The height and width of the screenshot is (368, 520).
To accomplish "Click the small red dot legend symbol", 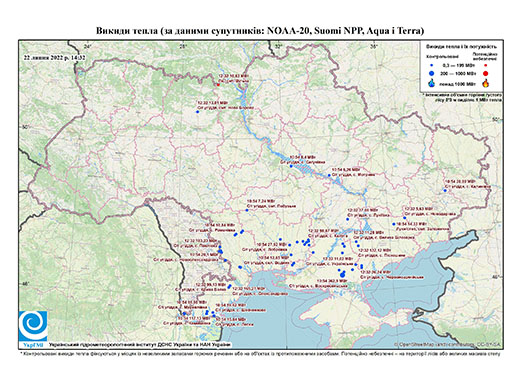I will click(485, 65).
